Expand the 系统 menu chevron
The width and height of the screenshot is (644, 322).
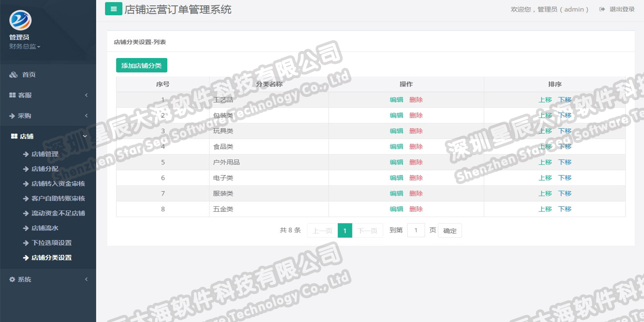point(86,279)
